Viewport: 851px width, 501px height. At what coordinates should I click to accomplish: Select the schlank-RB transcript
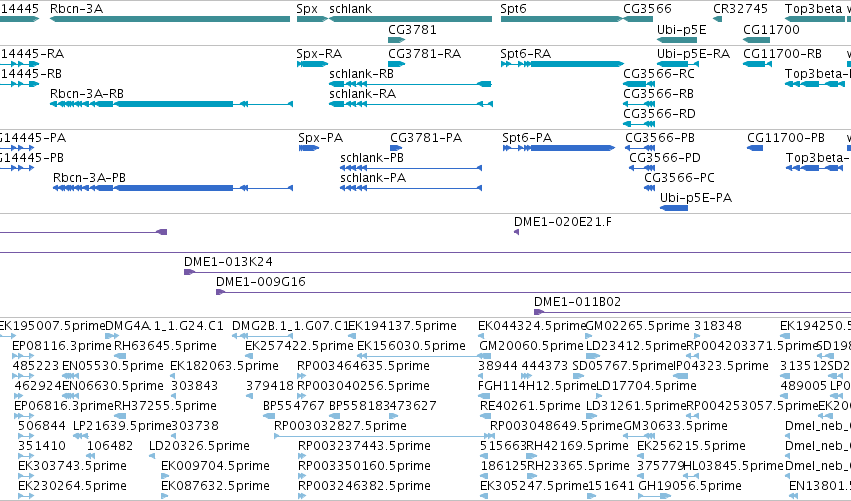(410, 84)
